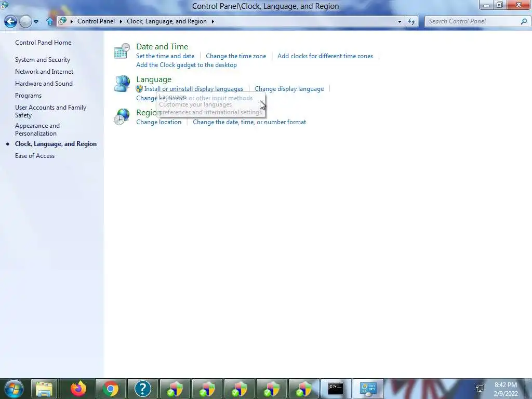Switch to Command Prompt in taskbar
The image size is (532, 399).
coord(336,389)
